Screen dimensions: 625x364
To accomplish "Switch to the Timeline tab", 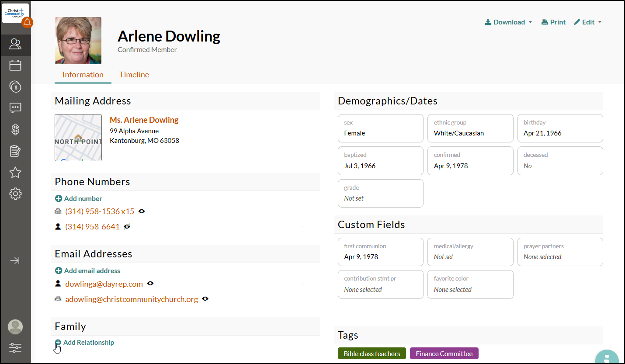I will coord(134,75).
